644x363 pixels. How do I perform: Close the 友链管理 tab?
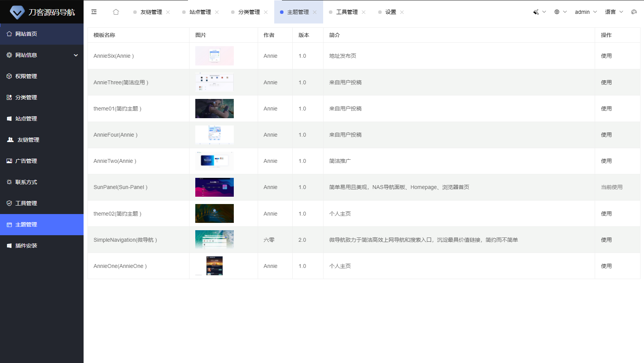[x=168, y=12]
